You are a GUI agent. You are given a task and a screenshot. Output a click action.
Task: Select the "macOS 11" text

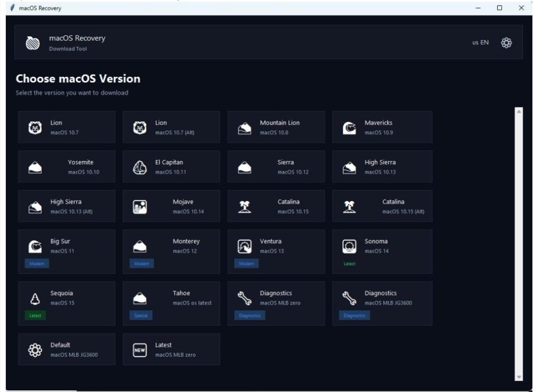(x=62, y=251)
